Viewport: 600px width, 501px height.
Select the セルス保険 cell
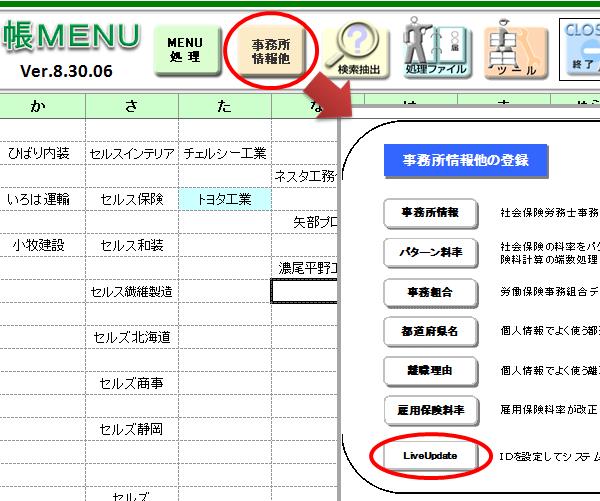132,199
